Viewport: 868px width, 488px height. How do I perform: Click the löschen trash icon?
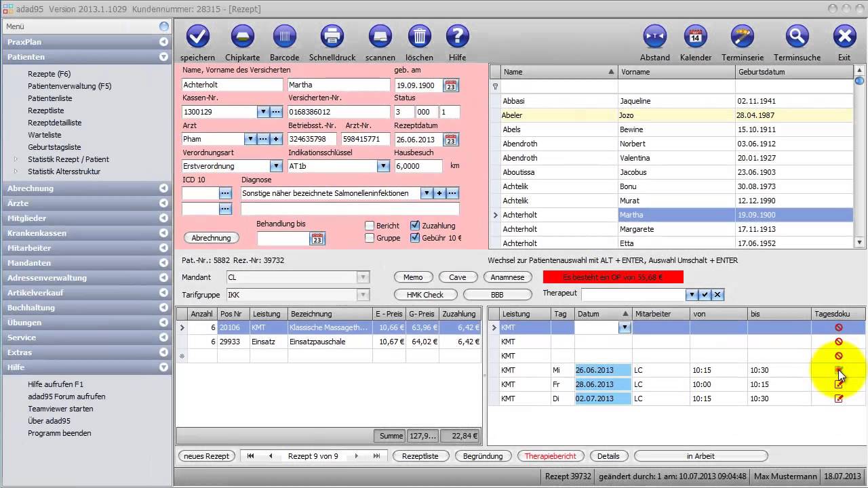(x=419, y=37)
